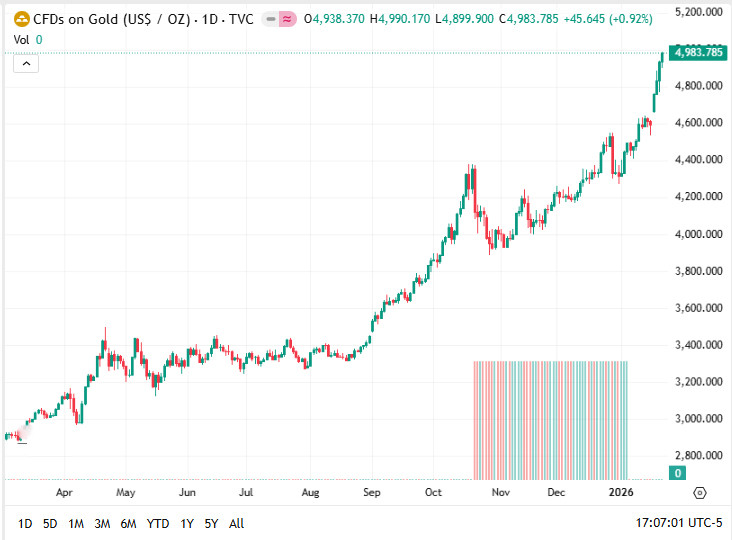Show year-to-date range with YTD
This screenshot has width=732, height=540.
tap(157, 523)
